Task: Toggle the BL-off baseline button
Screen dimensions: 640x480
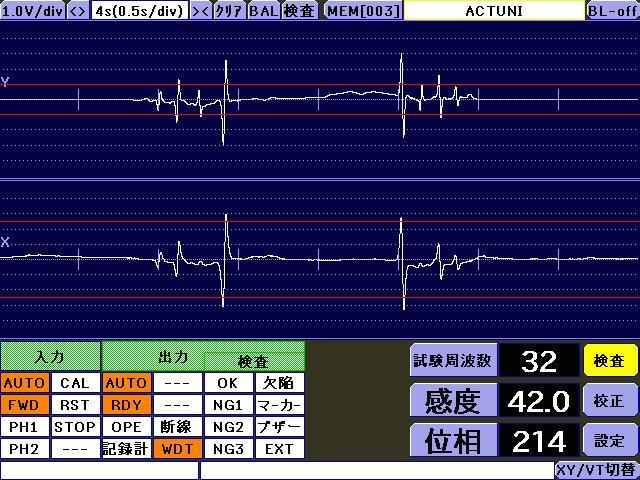Action: [x=612, y=10]
